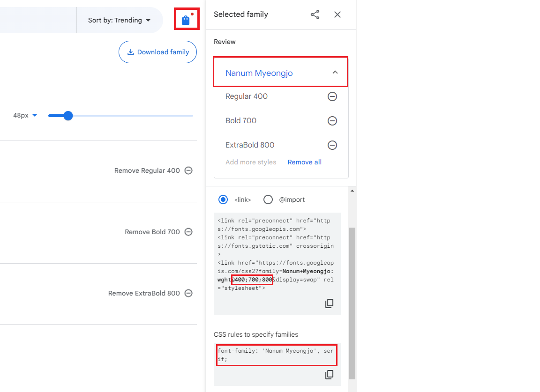Collapse the Nanum Myeongjo family section
540x392 pixels.
click(335, 72)
